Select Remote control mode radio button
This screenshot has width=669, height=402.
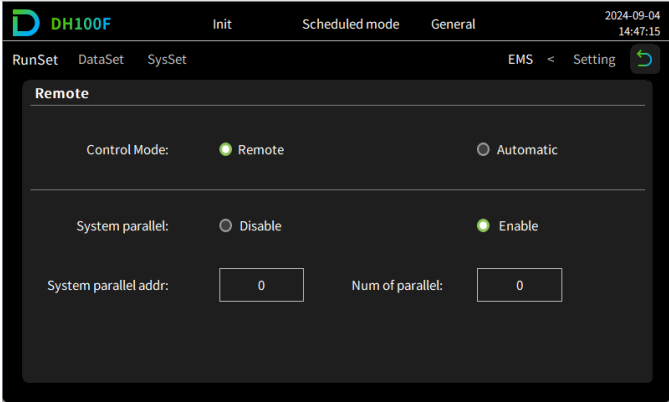(x=226, y=150)
